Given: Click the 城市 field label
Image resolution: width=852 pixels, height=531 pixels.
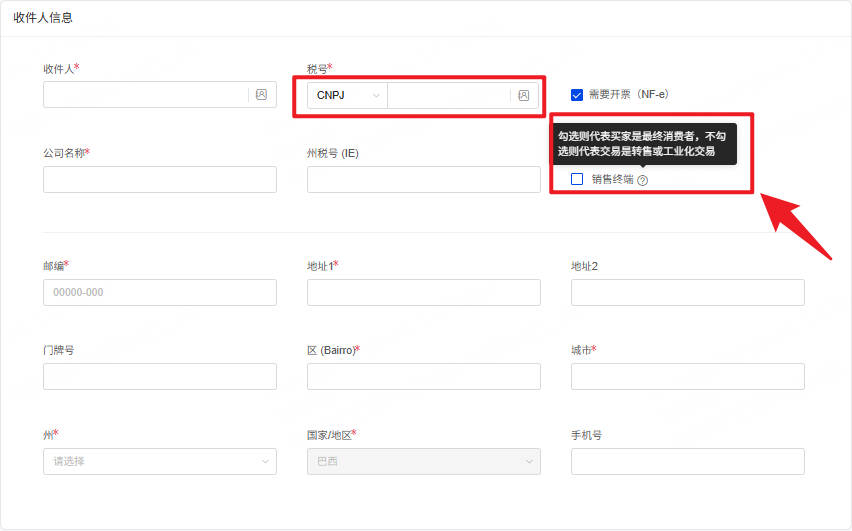Looking at the screenshot, I should [584, 351].
